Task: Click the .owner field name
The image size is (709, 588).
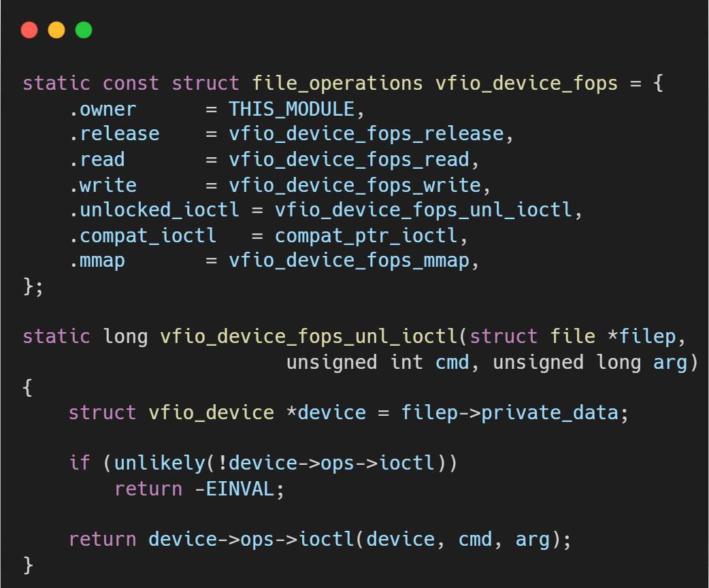Action: (x=103, y=109)
